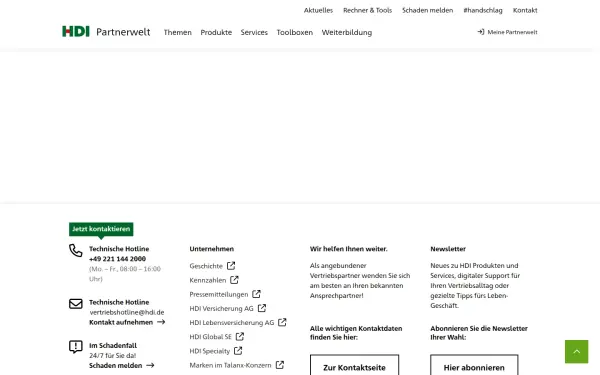The height and width of the screenshot is (375, 600).
Task: Open the Services menu
Action: (254, 33)
